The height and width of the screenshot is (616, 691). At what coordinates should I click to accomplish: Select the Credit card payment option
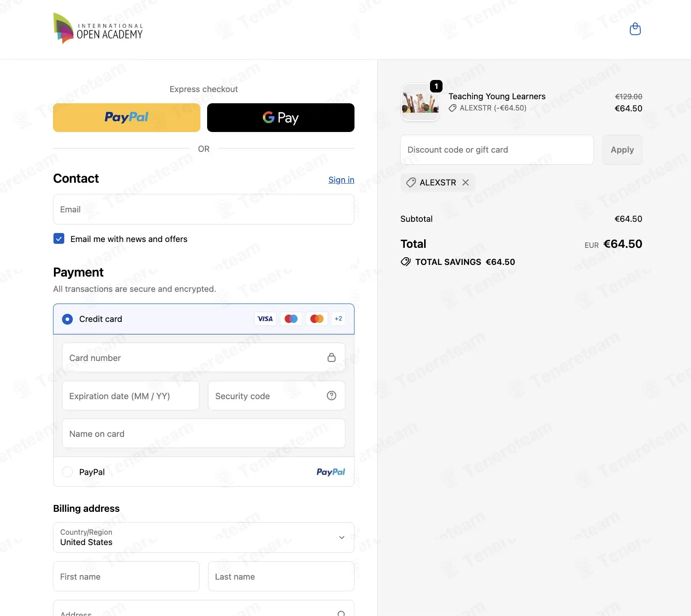click(x=67, y=319)
